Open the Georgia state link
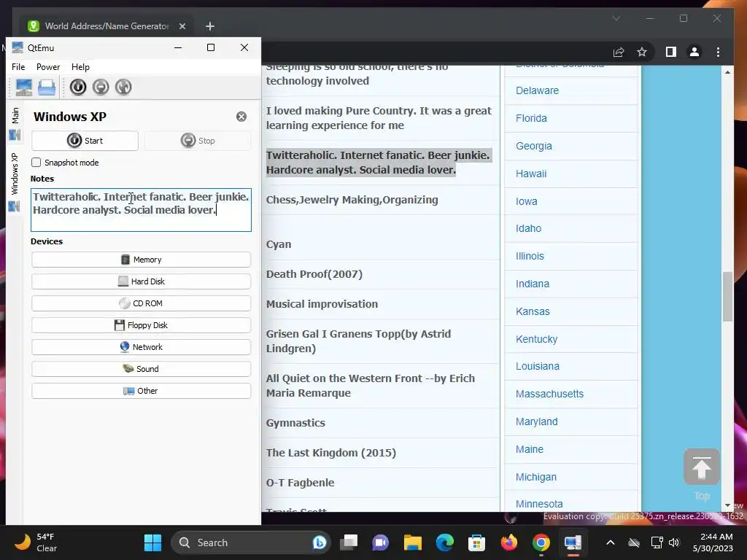 tap(533, 146)
